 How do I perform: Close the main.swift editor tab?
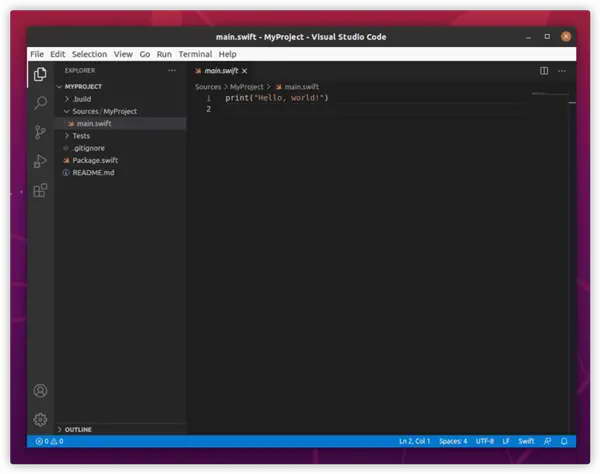pos(245,71)
